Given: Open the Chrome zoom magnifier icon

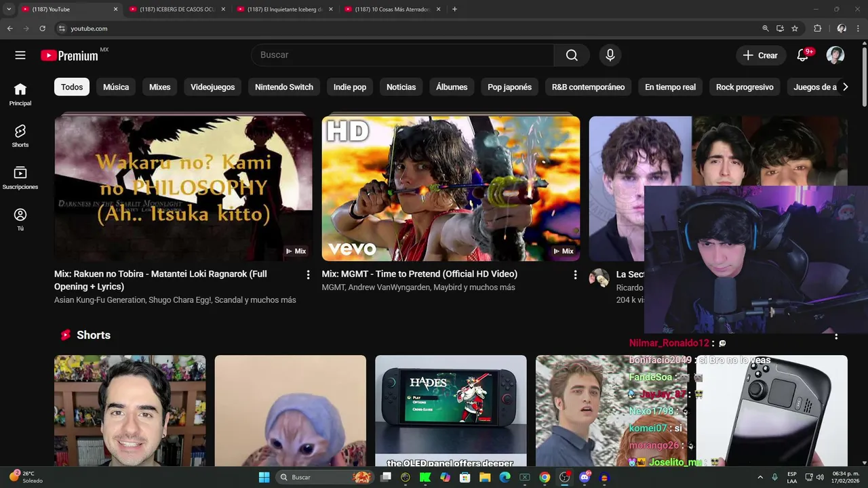Looking at the screenshot, I should coord(766,28).
